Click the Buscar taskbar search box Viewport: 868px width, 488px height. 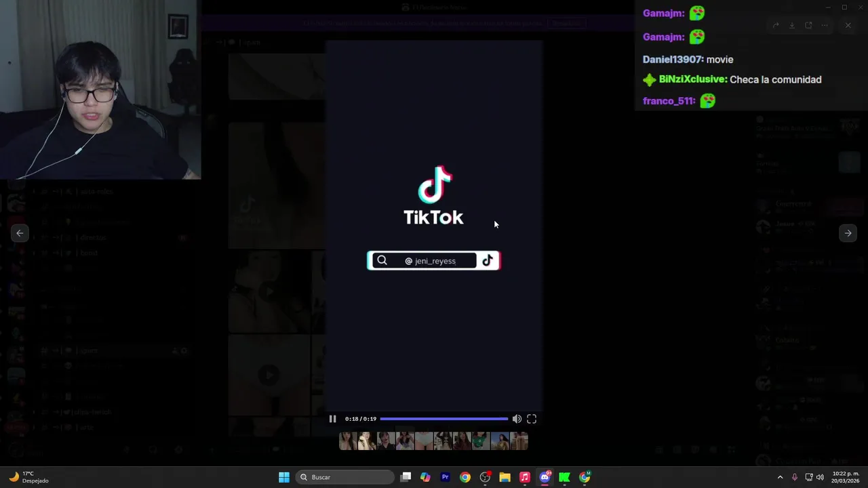pyautogui.click(x=346, y=477)
